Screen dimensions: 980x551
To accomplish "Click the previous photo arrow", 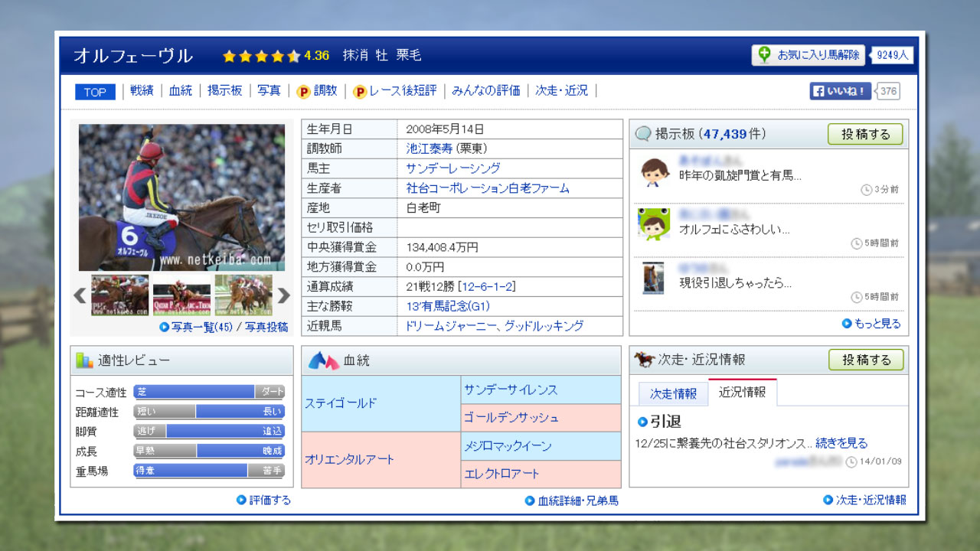I will coord(79,295).
